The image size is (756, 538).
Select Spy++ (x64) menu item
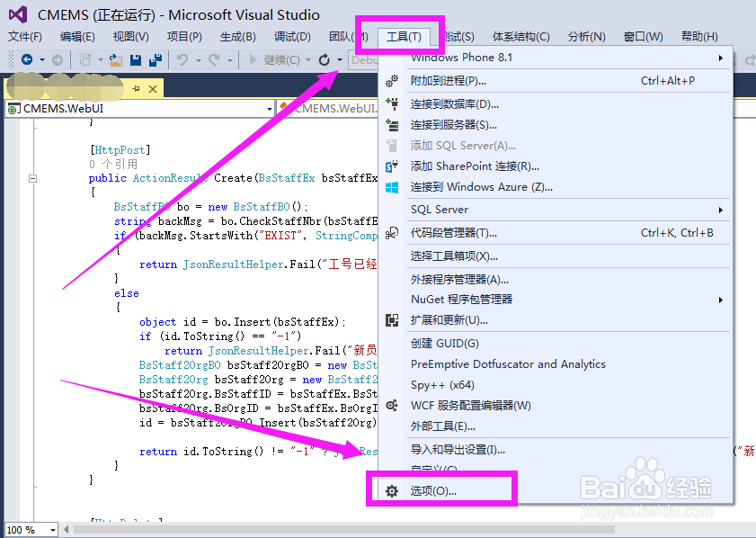coord(556,385)
